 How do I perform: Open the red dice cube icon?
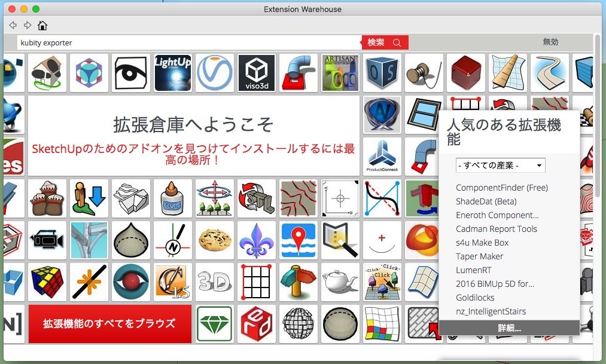465,73
